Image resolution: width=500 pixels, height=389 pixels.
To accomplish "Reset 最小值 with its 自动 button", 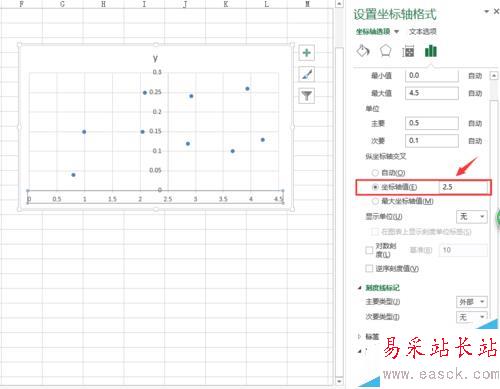I will click(475, 76).
